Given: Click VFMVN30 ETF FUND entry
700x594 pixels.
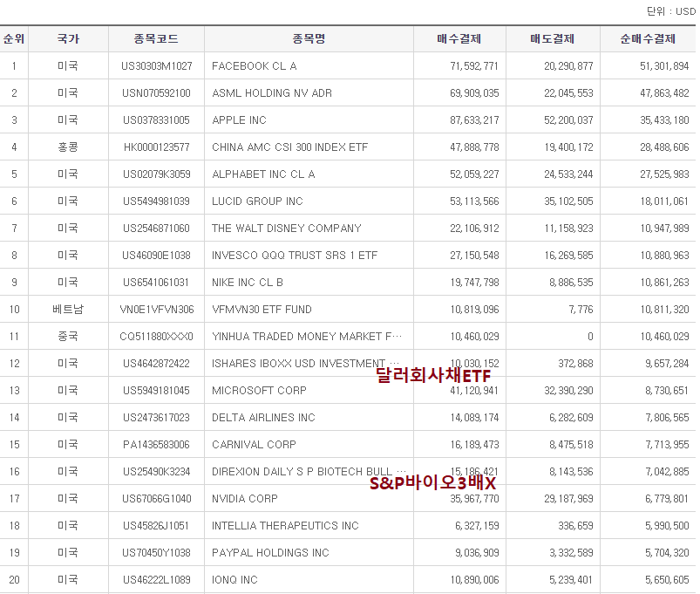Looking at the screenshot, I should point(262,309).
